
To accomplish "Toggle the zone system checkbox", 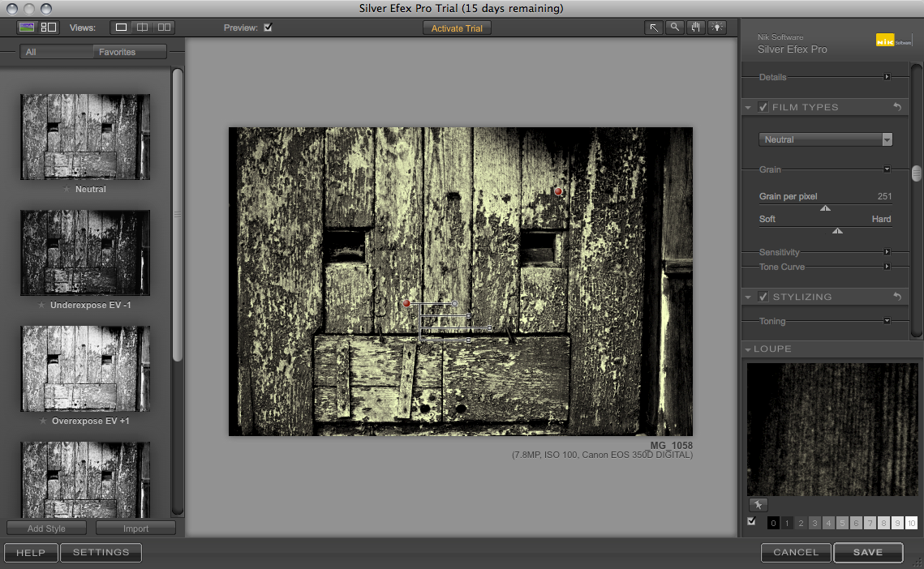I will [x=751, y=521].
